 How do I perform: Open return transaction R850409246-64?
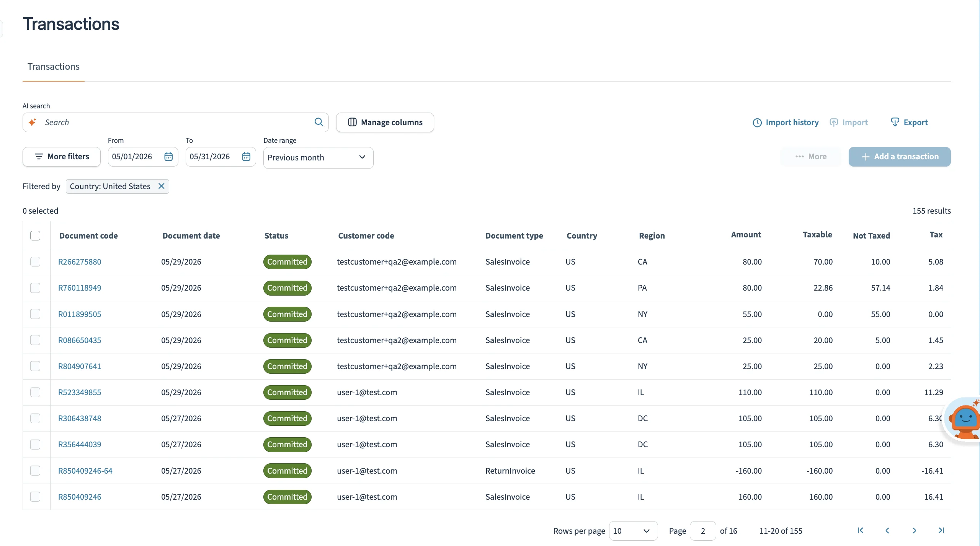[85, 471]
